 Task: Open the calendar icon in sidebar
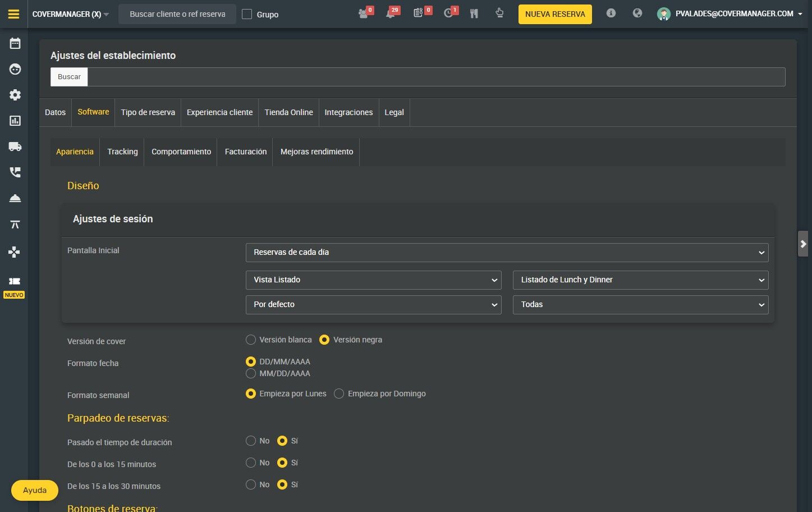[15, 43]
